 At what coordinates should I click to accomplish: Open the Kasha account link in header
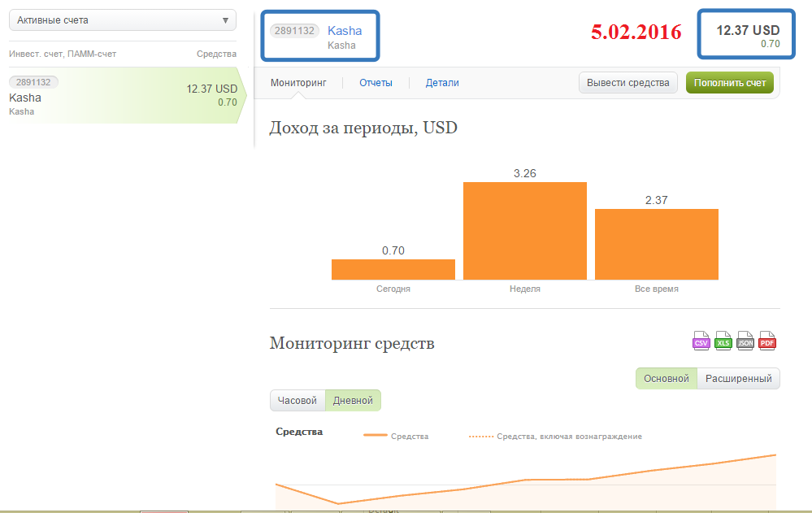[345, 31]
